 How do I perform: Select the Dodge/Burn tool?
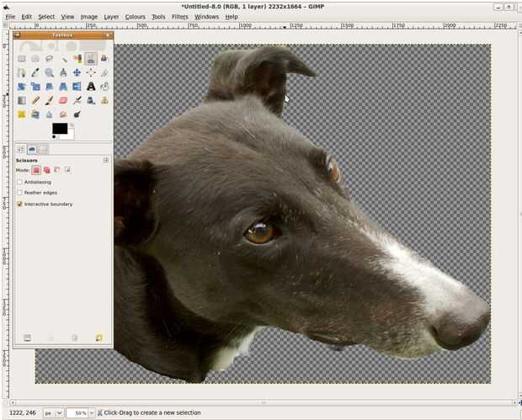[77, 114]
